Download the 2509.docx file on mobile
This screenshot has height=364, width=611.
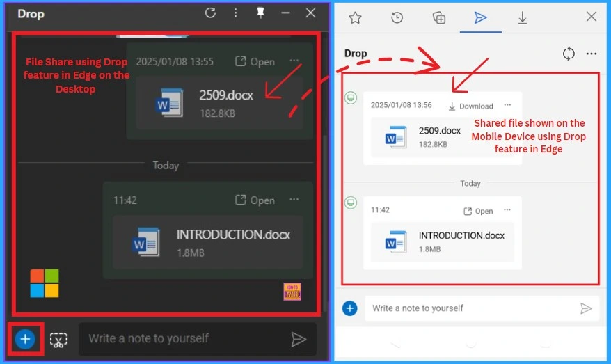coord(470,106)
